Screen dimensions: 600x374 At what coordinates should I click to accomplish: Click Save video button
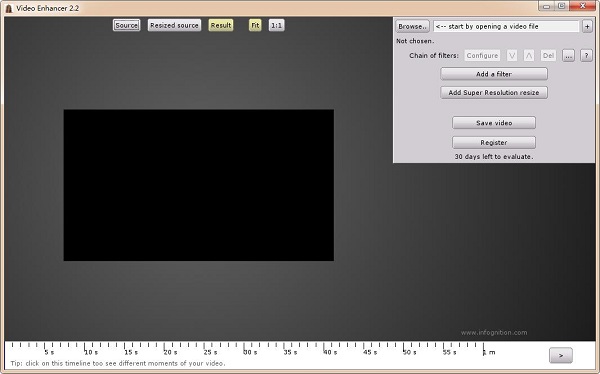click(494, 122)
